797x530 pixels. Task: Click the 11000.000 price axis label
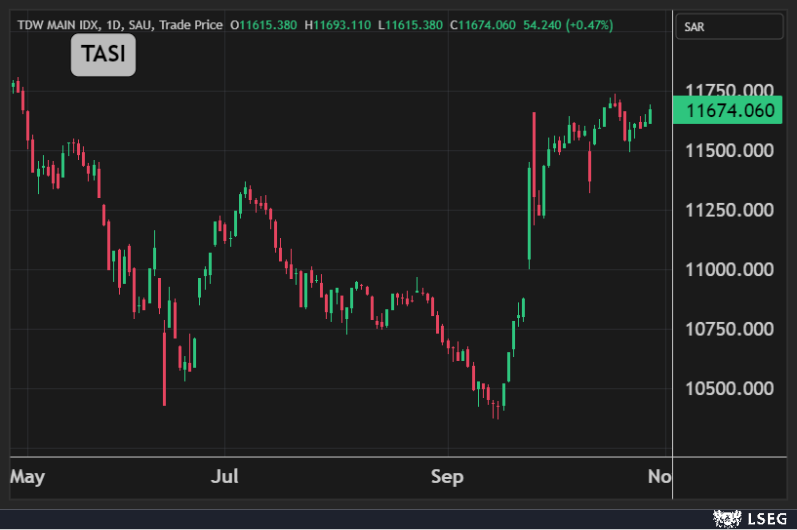pos(730,269)
